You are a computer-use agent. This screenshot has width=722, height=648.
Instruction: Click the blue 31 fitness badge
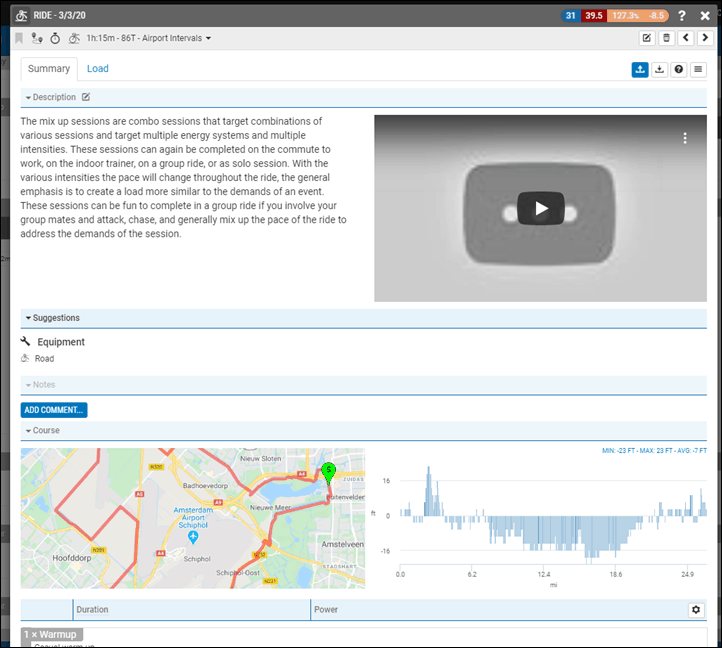coord(571,16)
